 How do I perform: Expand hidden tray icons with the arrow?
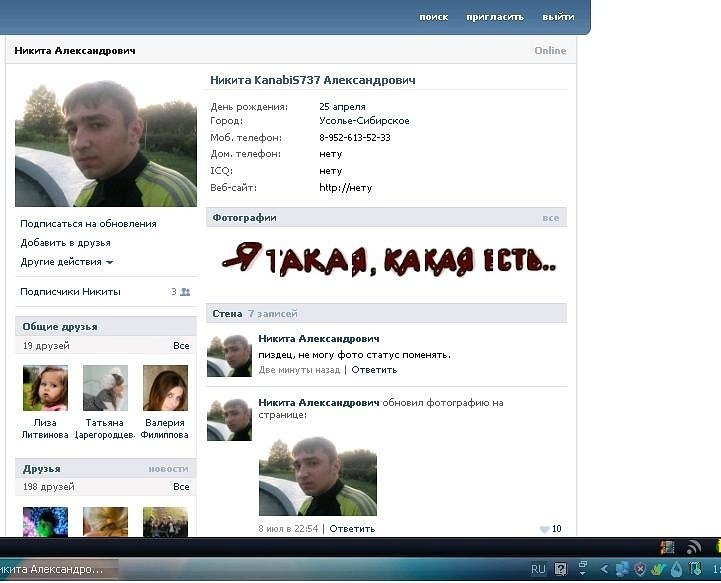tap(604, 569)
